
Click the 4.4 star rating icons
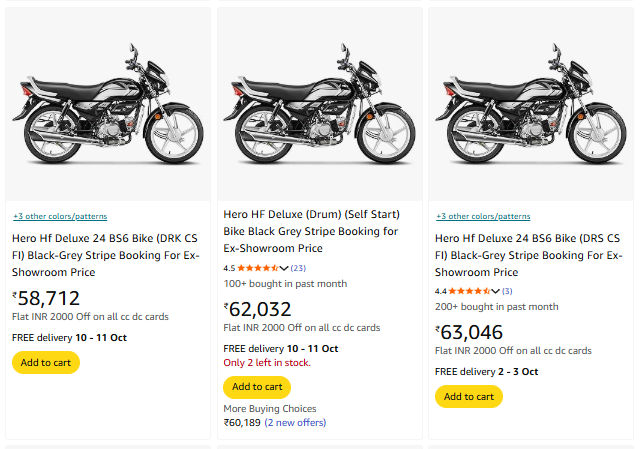tap(469, 291)
